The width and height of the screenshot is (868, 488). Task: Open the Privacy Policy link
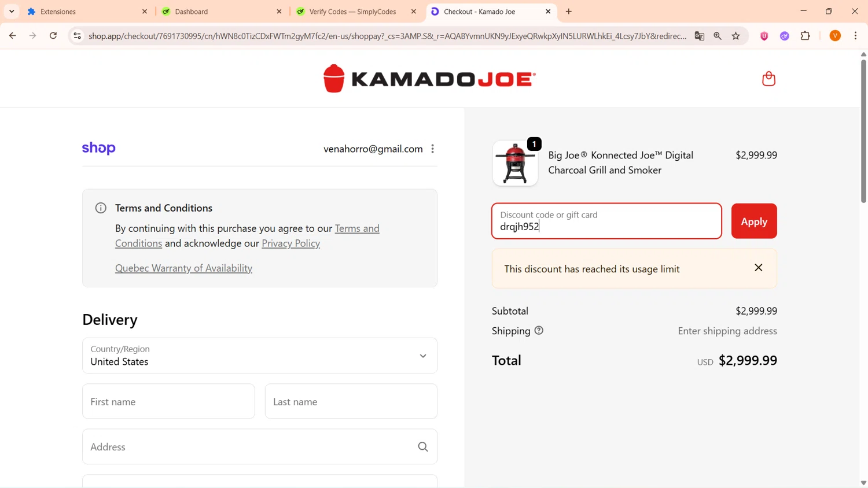(290, 243)
